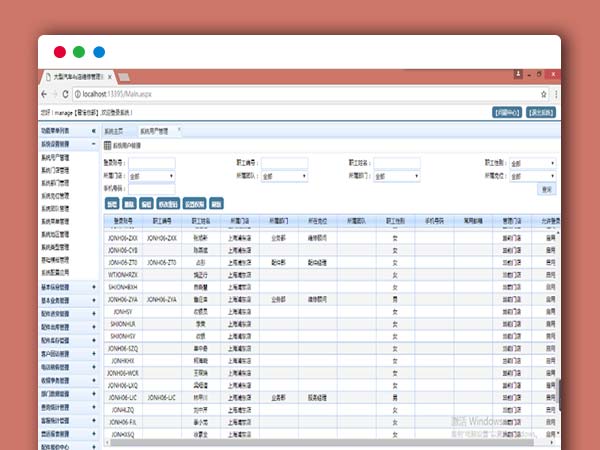Collapse the 系统设置管理 sidebar section
This screenshot has width=600, height=450.
tap(94, 144)
